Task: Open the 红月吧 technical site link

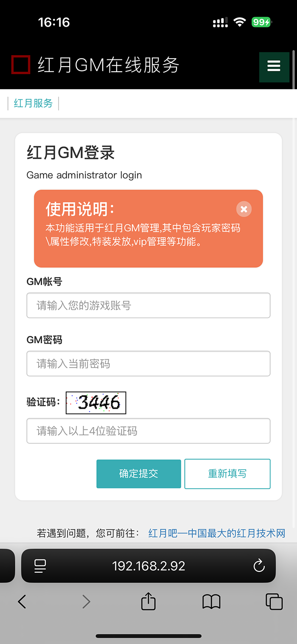Action: [217, 533]
